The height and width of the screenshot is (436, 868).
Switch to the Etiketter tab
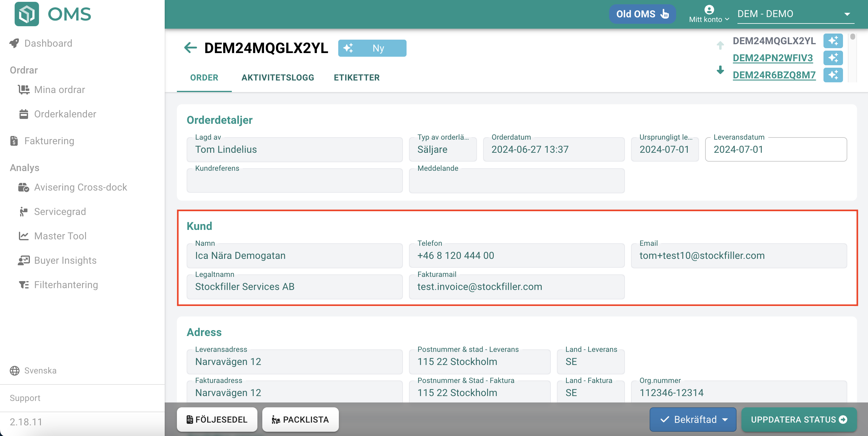point(357,77)
